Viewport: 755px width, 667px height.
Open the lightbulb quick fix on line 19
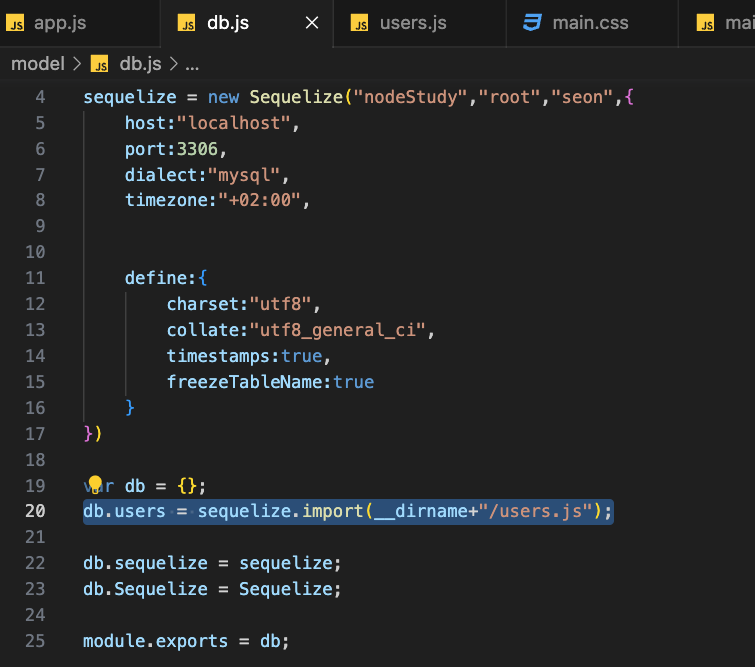click(95, 484)
